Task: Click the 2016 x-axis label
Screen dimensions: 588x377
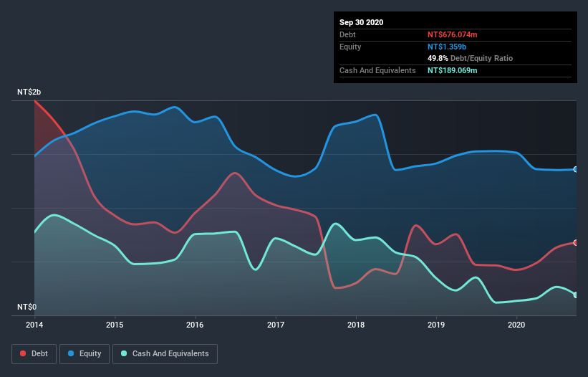Action: 195,325
